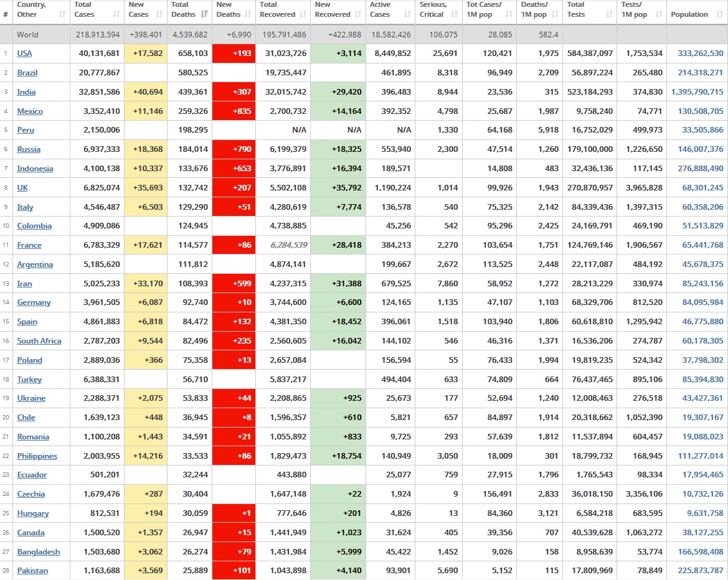Sort by Serious, Critical column arrows

click(454, 14)
